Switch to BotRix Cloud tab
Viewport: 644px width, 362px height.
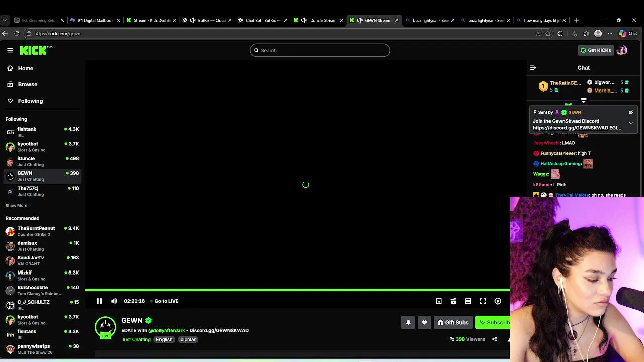[x=206, y=20]
